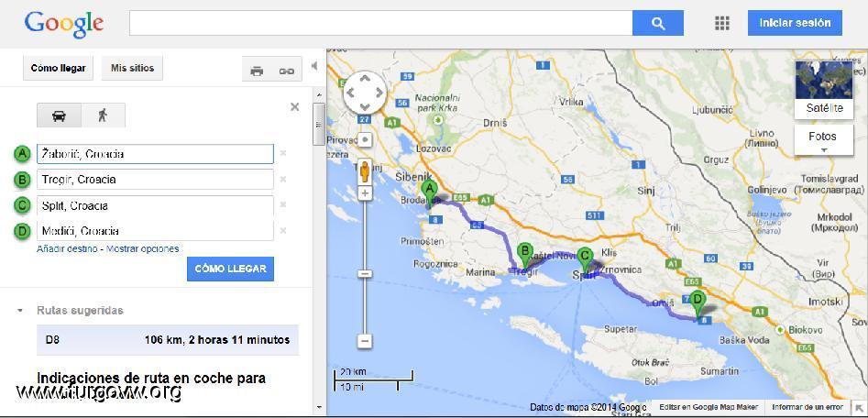This screenshot has height=418, width=868.
Task: Click the zoom slider handle
Action: coord(364,273)
